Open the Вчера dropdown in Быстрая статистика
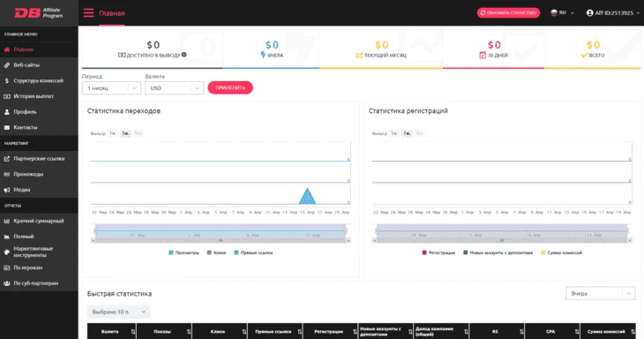The height and width of the screenshot is (339, 644). click(600, 293)
